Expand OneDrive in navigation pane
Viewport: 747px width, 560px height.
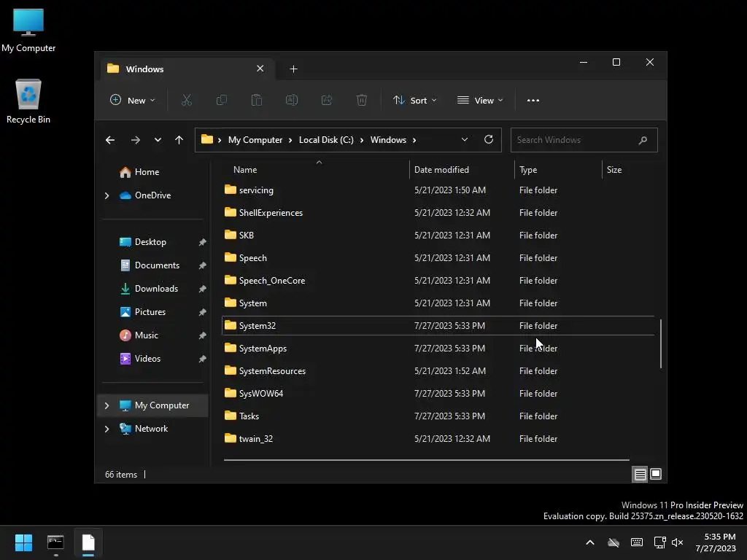click(107, 195)
